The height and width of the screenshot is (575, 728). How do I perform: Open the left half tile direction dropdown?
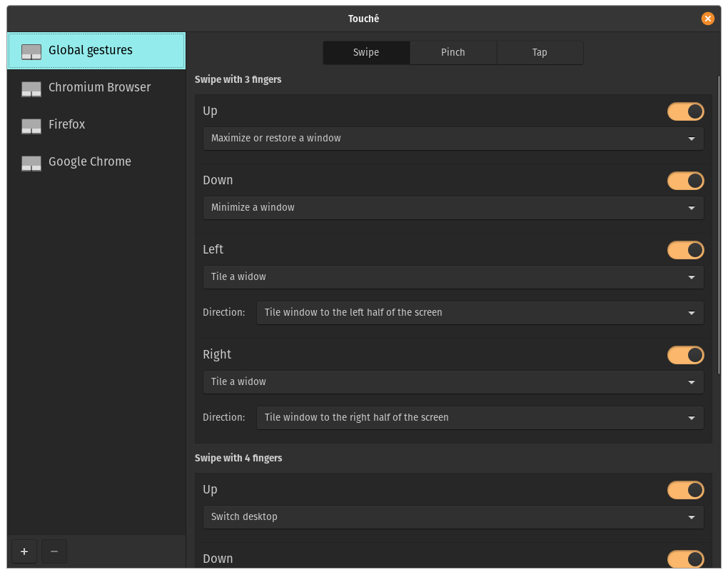click(480, 313)
